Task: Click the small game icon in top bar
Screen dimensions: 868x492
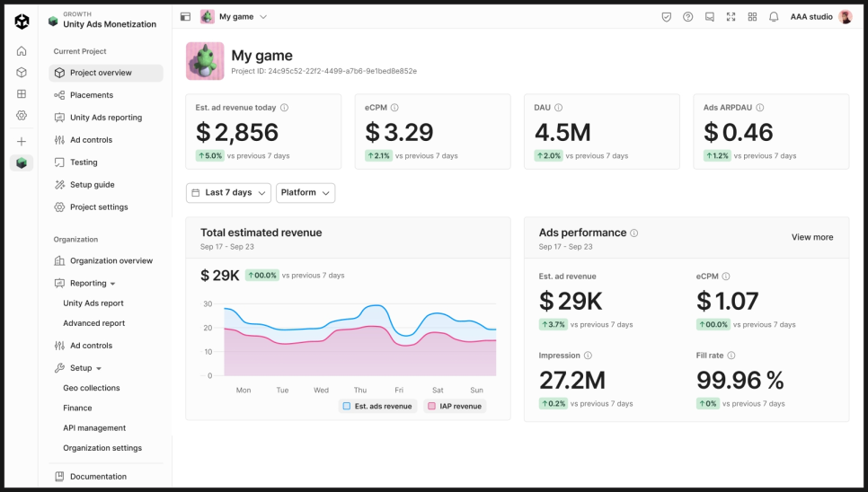Action: pos(208,16)
